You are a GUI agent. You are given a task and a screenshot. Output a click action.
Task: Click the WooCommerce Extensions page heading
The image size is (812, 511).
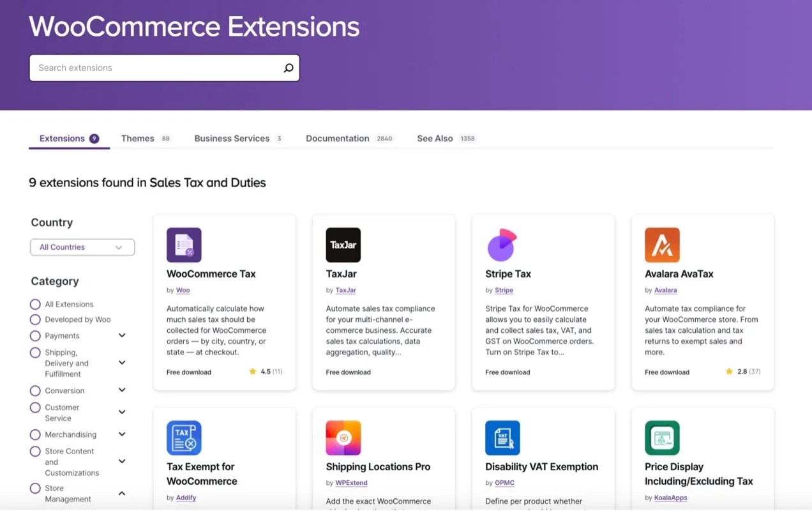[194, 27]
